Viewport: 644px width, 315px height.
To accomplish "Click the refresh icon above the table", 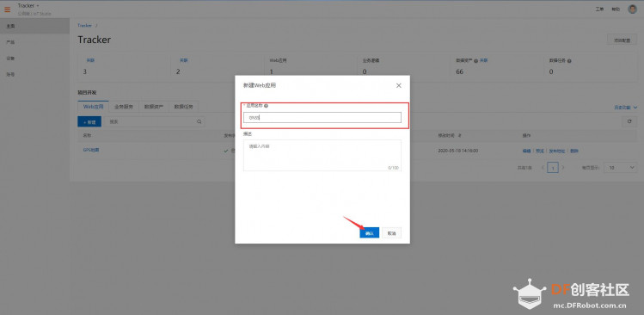I will tap(629, 121).
